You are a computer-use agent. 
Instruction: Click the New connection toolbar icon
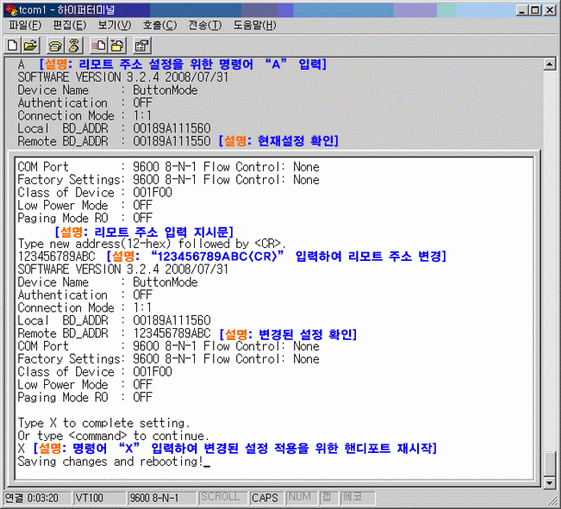coord(13,46)
